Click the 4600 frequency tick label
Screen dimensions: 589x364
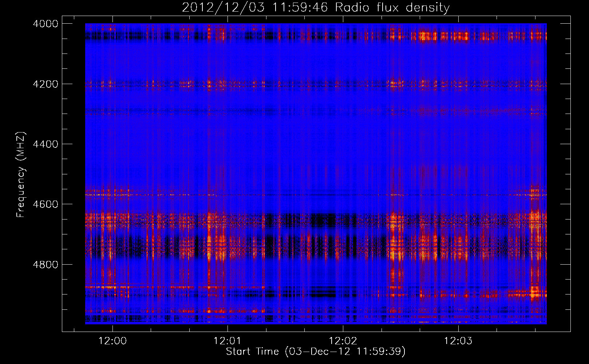[x=46, y=204]
